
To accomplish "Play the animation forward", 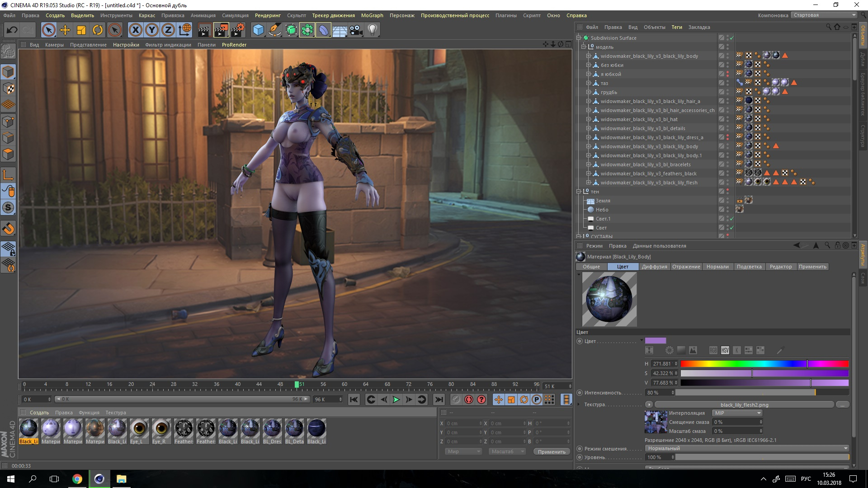I will pos(396,399).
